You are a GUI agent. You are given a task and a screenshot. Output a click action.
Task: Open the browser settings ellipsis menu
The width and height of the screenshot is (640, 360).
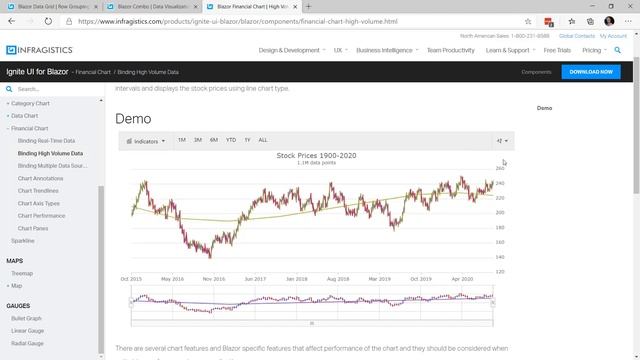pyautogui.click(x=628, y=21)
